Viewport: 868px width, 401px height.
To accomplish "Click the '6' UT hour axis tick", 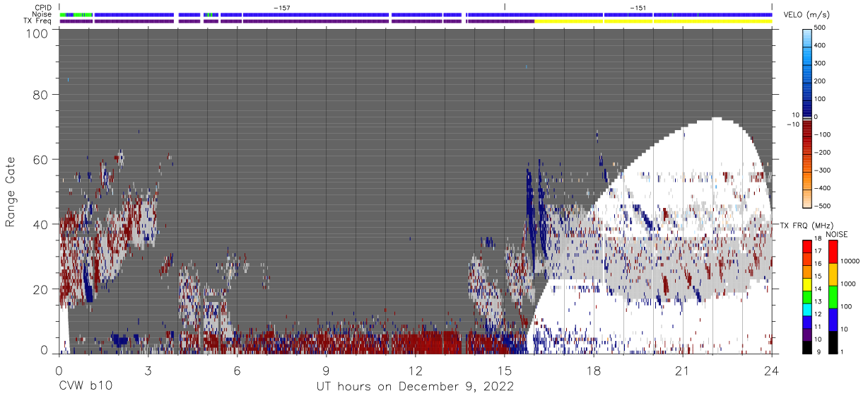I will (x=237, y=370).
